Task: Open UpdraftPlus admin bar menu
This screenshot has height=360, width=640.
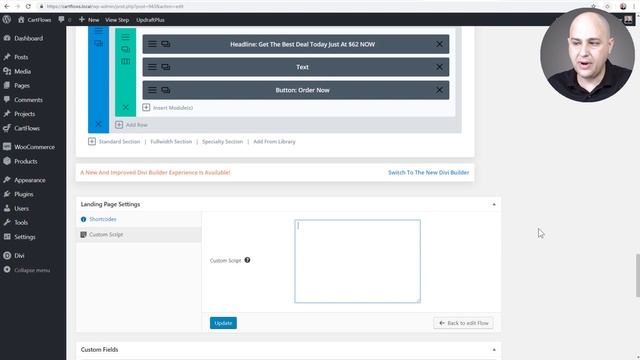Action: click(x=150, y=20)
